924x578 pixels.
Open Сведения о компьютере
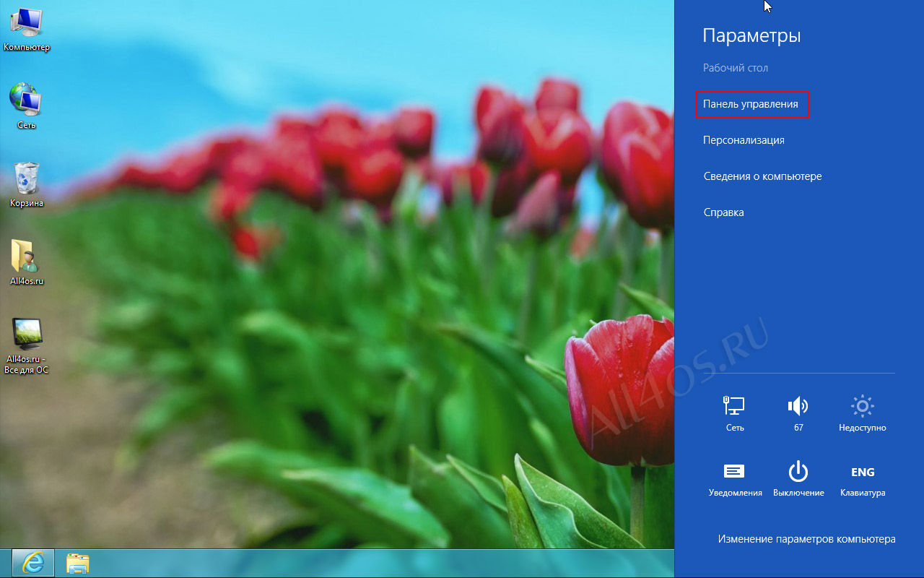pos(762,176)
